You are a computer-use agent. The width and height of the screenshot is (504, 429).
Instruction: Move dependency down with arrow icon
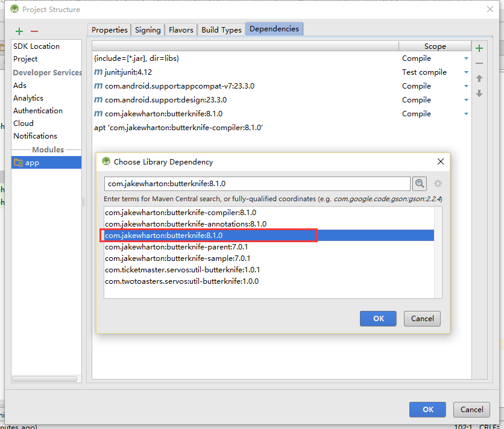479,93
